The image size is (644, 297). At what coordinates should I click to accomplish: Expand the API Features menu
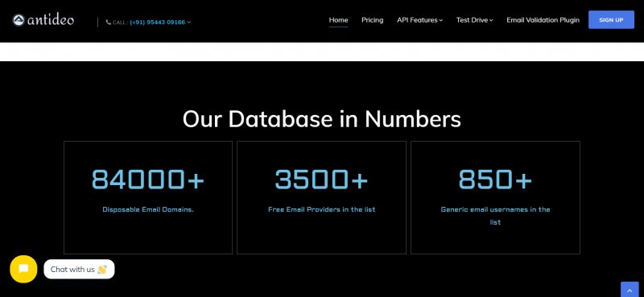[x=419, y=19]
